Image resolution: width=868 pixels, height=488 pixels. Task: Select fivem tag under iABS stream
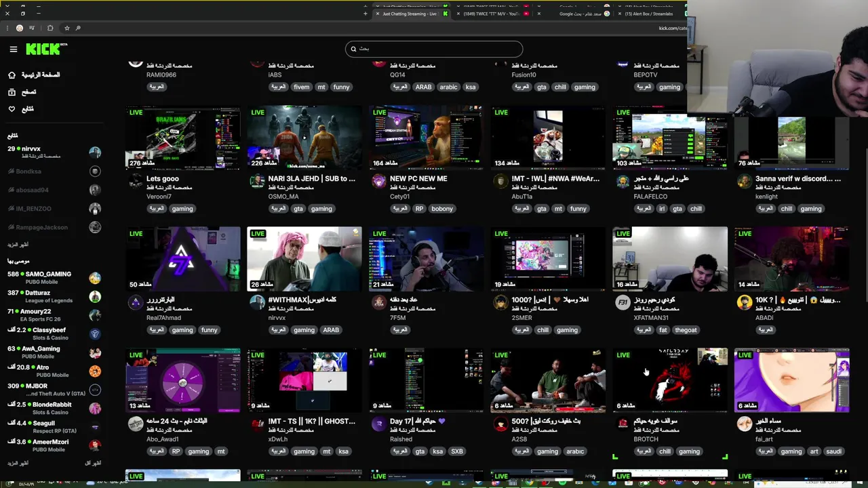[x=301, y=87]
